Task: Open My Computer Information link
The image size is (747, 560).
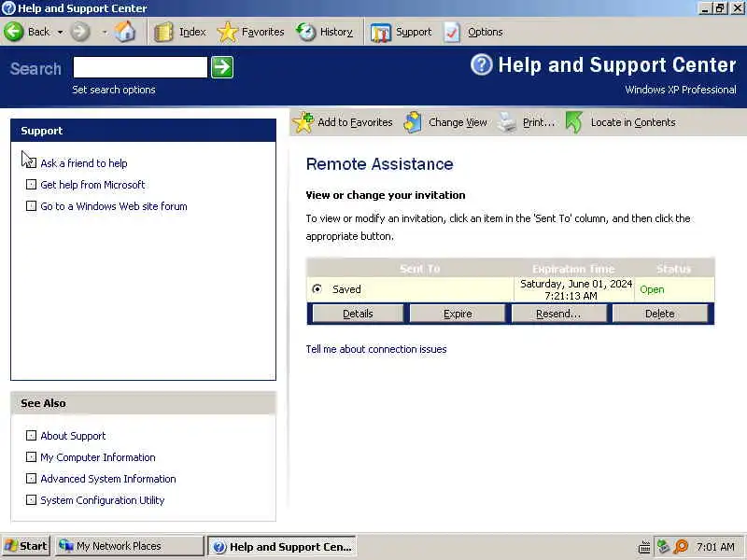Action: click(98, 457)
